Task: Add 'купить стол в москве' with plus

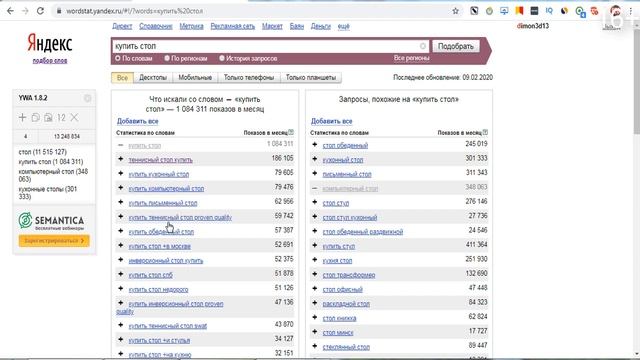Action: click(120, 245)
